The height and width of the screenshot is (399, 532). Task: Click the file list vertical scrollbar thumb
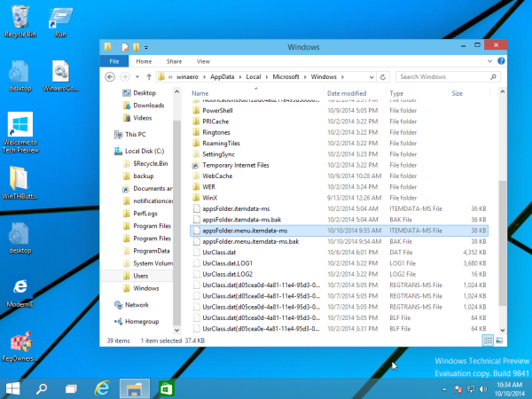pos(503,243)
